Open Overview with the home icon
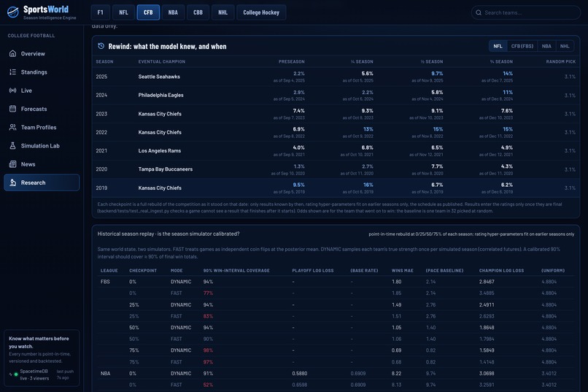 [x=12, y=53]
